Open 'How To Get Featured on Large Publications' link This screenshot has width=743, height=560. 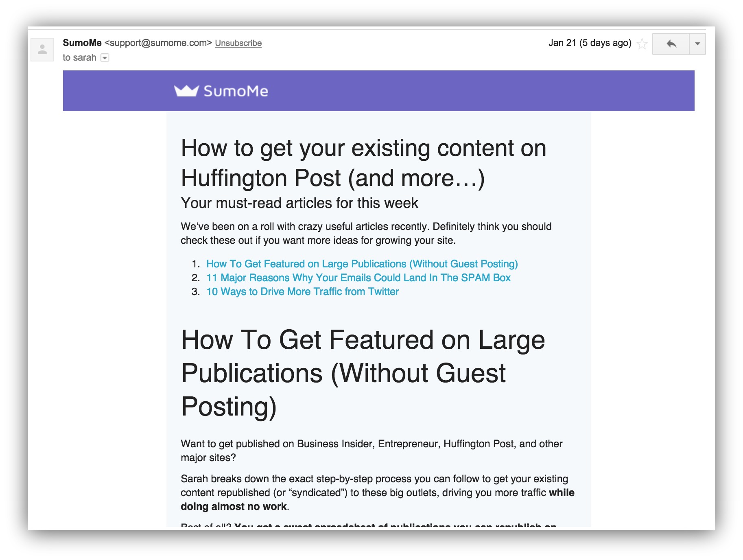pos(362,264)
